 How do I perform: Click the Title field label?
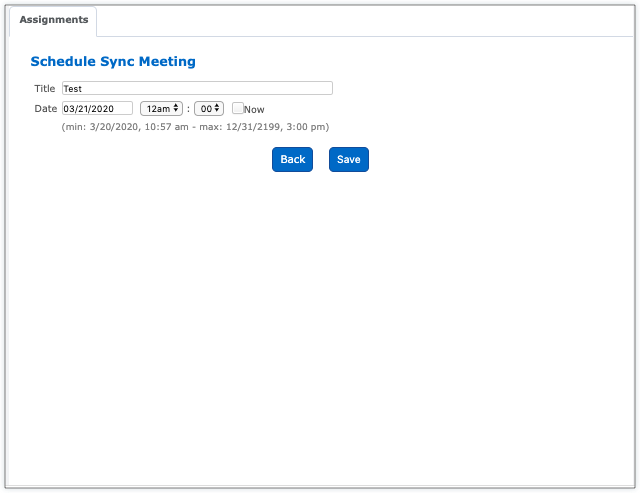(x=45, y=89)
